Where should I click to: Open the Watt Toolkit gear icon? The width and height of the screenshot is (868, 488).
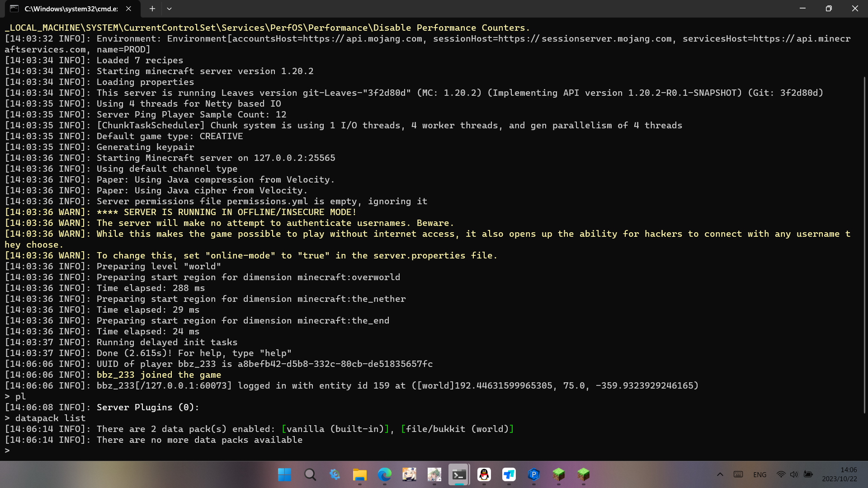(335, 475)
